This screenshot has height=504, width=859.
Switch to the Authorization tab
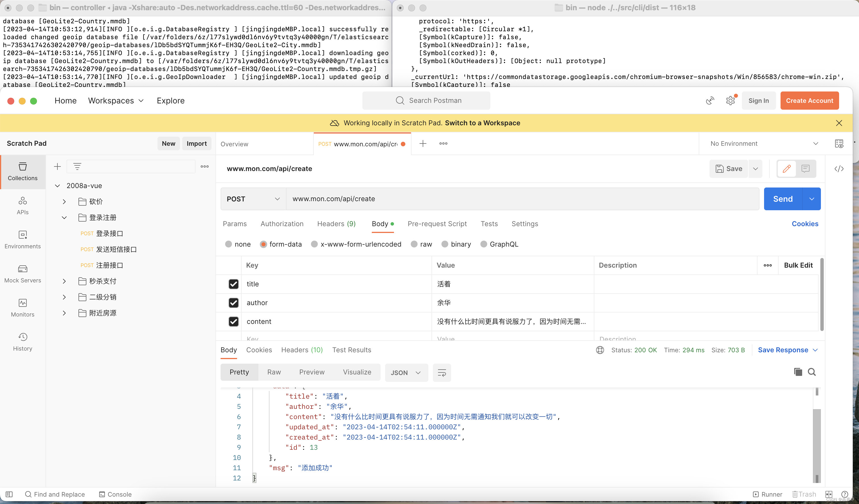click(x=282, y=224)
